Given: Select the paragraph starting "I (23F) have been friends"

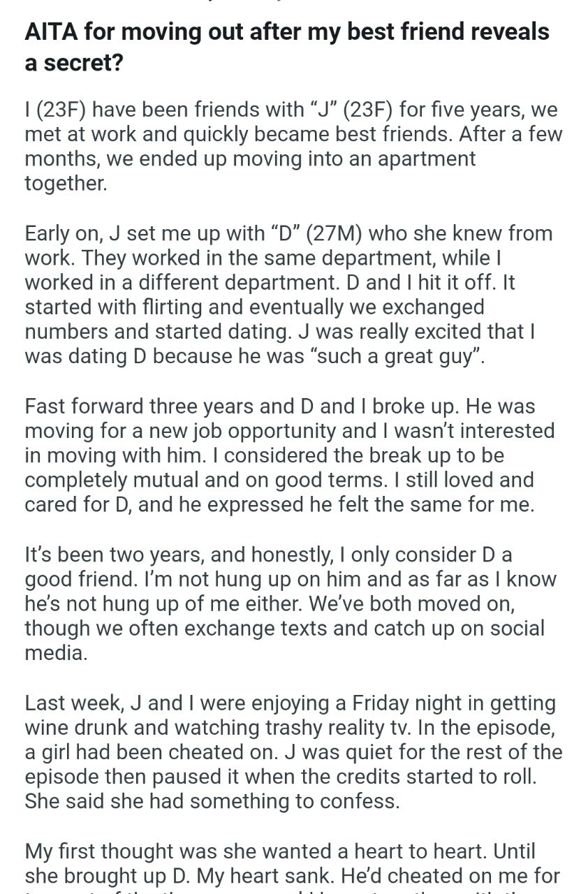Looking at the screenshot, I should (293, 146).
